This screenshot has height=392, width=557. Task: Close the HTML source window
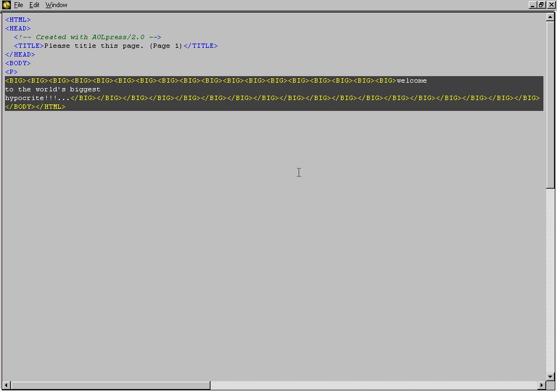[x=551, y=5]
